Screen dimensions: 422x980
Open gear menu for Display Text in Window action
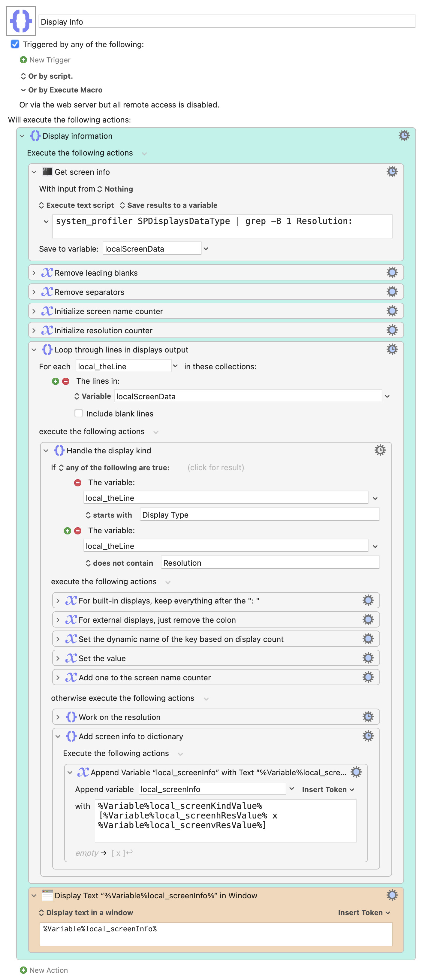[x=392, y=895]
